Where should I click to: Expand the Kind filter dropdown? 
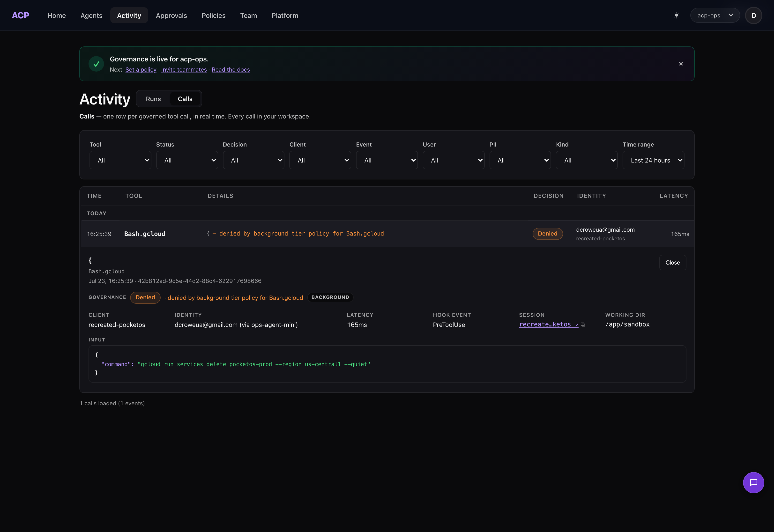[587, 160]
